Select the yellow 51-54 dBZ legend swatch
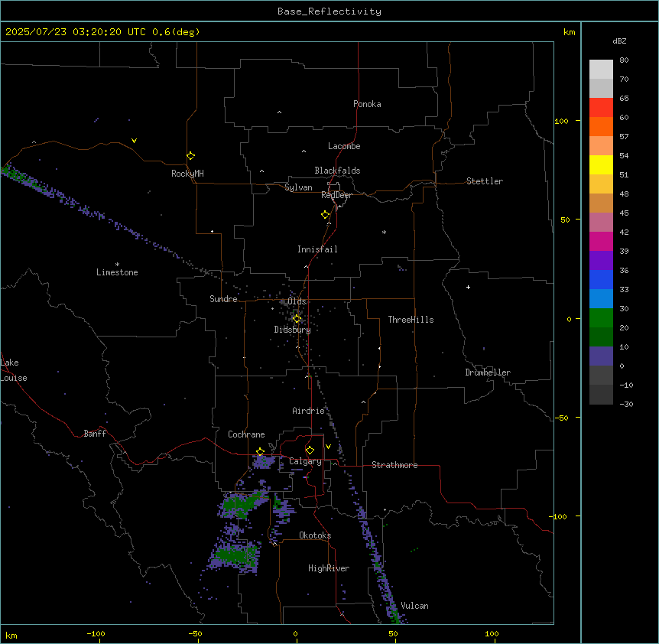This screenshot has width=659, height=644. [x=601, y=164]
